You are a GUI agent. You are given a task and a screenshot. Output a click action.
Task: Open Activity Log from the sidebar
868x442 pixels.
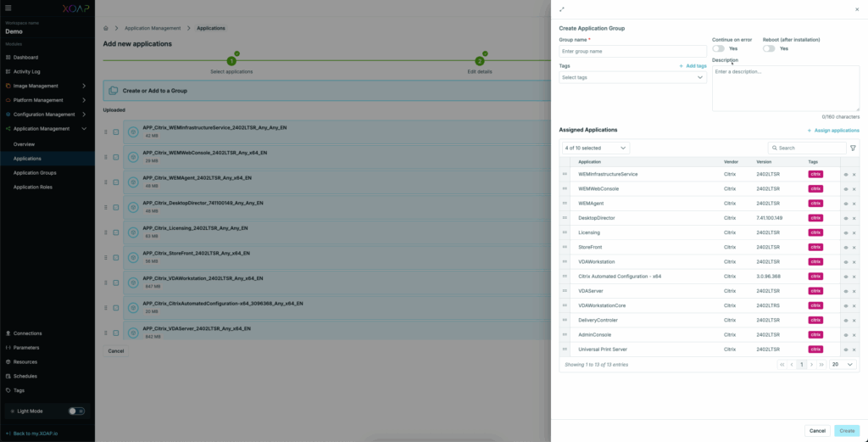(x=26, y=71)
